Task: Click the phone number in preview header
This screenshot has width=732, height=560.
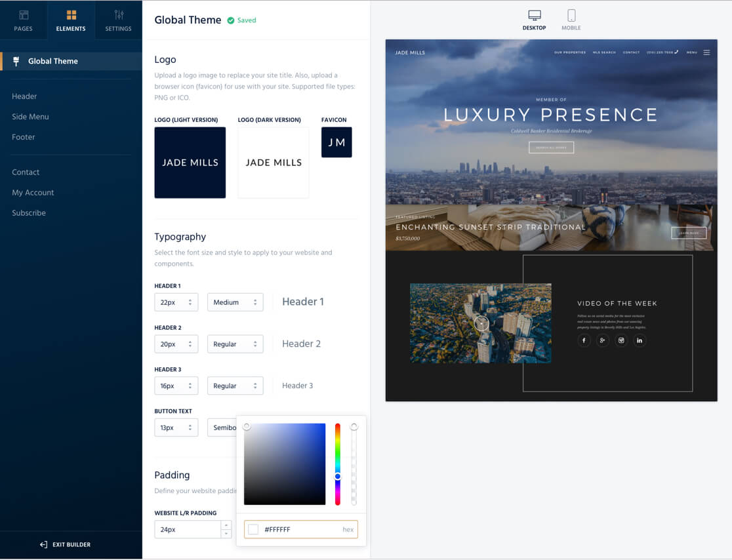Action: [x=662, y=52]
